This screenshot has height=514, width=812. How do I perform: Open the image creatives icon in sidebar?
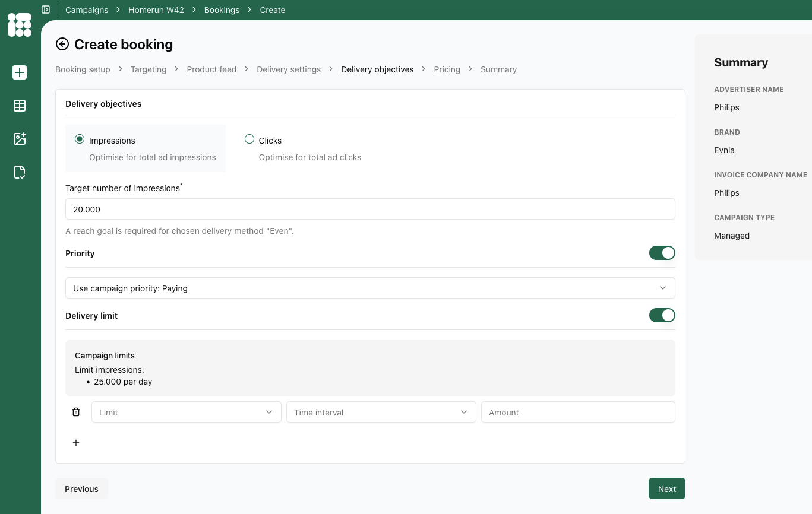click(20, 139)
